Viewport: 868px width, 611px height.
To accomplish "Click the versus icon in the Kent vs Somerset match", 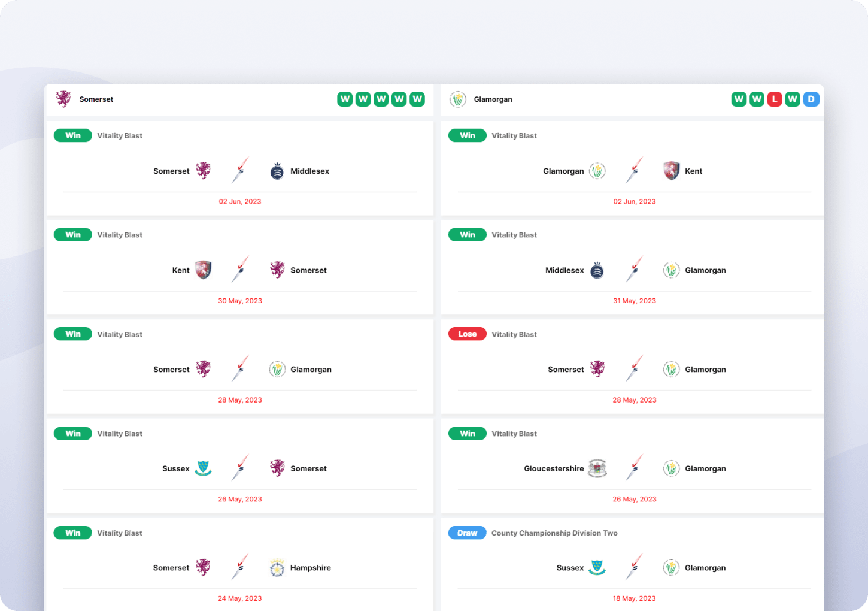I will click(240, 270).
